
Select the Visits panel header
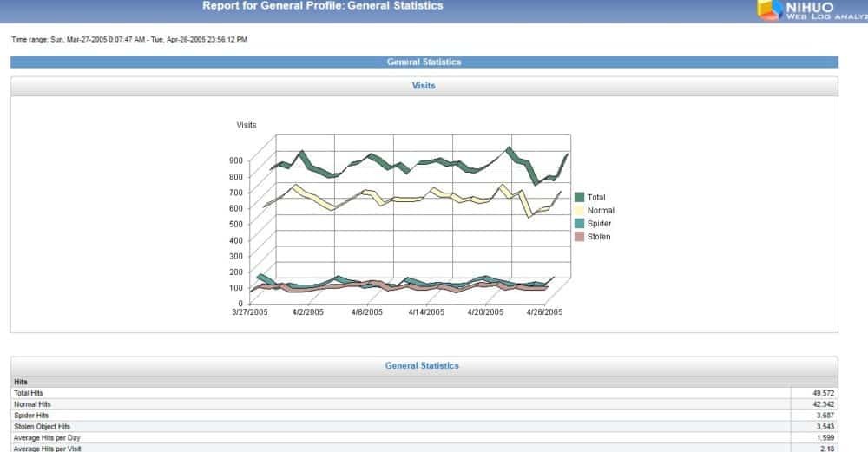click(x=424, y=86)
